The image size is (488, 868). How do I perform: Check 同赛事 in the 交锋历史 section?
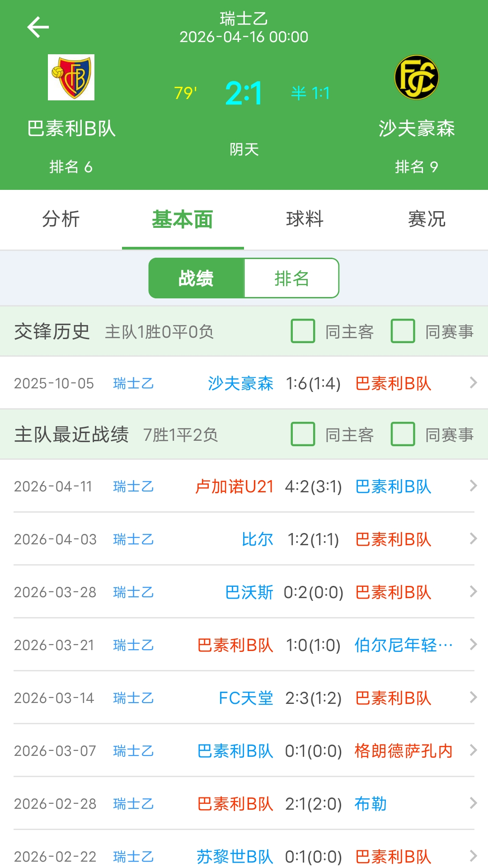(403, 331)
